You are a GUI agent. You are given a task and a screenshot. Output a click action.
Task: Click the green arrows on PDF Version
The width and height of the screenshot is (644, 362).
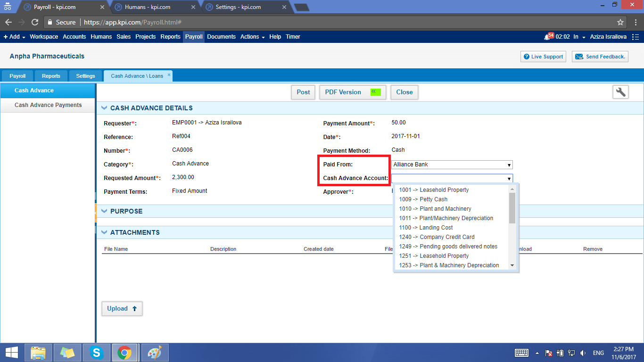375,92
